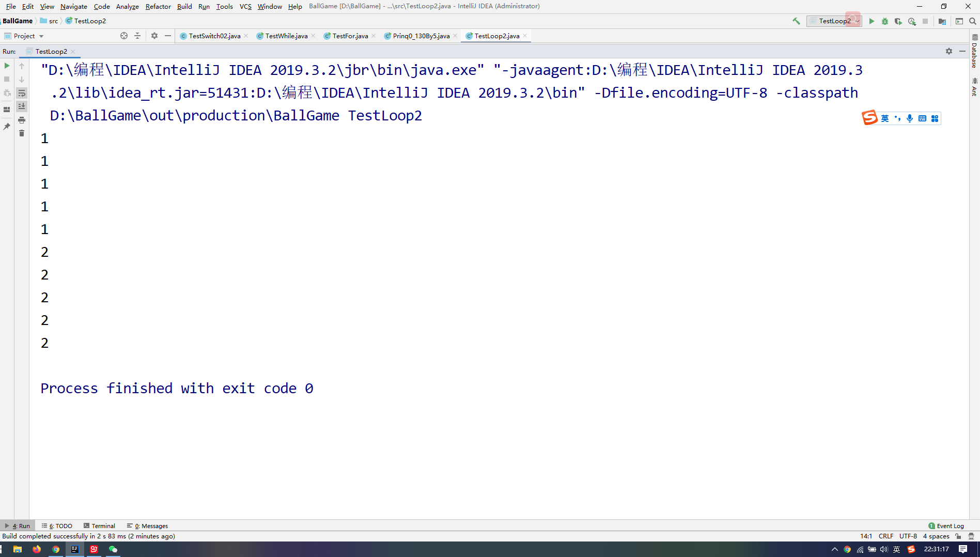Run TestLoop2 with Coverage

tap(898, 21)
